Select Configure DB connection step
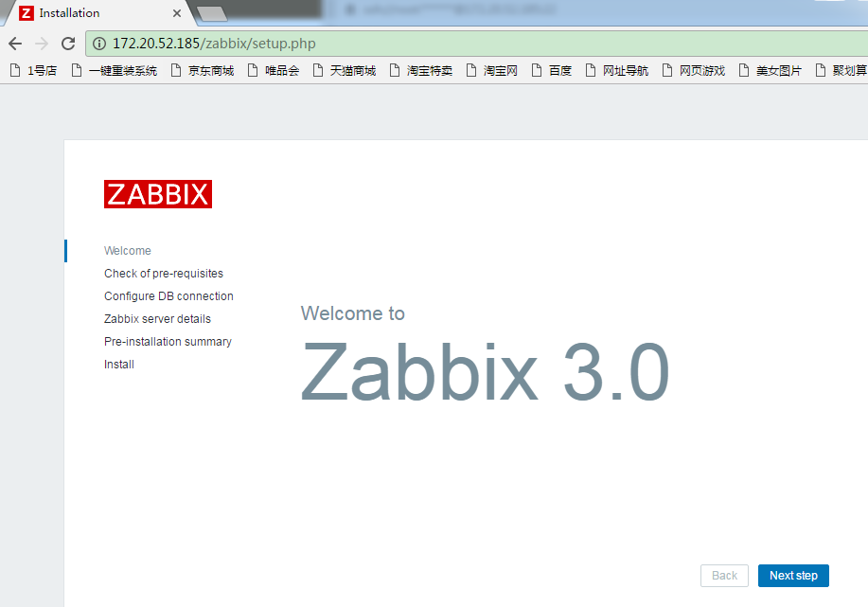This screenshot has height=607, width=868. coord(168,295)
